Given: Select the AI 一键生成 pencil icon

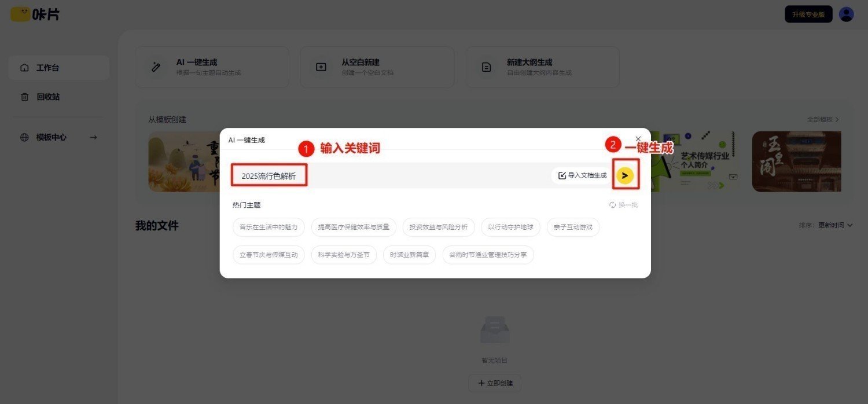Looking at the screenshot, I should (155, 67).
